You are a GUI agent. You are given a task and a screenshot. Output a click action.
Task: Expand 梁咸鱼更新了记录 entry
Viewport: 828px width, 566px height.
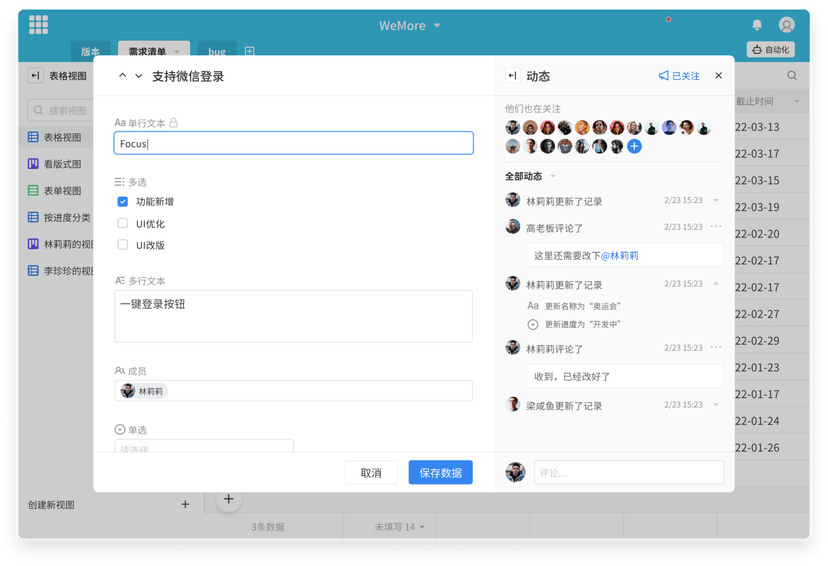point(716,404)
